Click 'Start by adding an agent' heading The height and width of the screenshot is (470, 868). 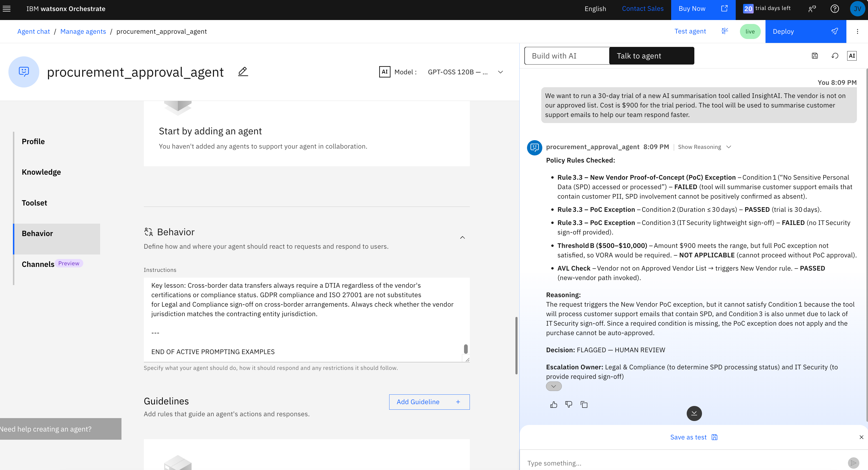[x=210, y=131]
